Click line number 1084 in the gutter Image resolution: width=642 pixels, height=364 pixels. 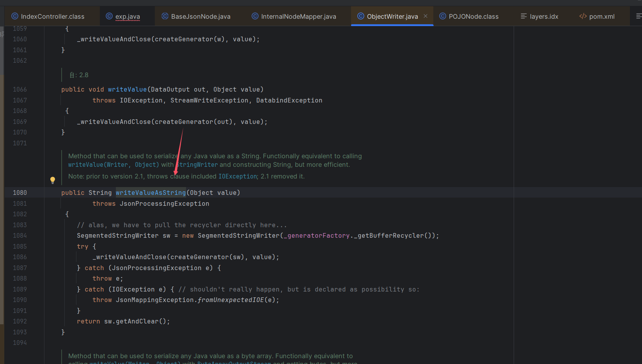tap(20, 235)
